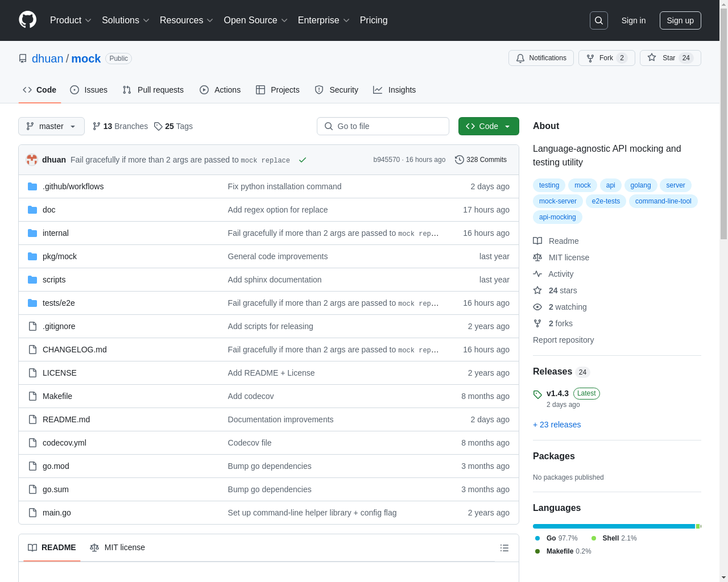Open the dhuan owner link in repo title
Viewport: 728px width, 582px height.
[48, 59]
